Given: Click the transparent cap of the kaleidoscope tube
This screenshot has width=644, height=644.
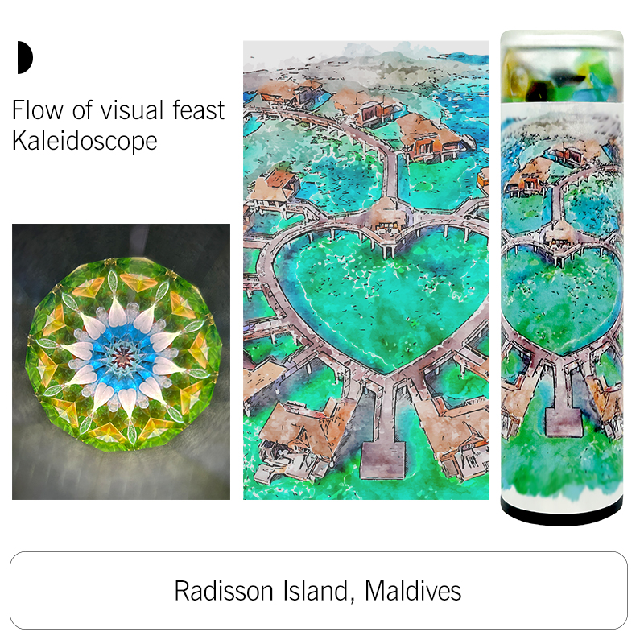Looking at the screenshot, I should coord(562,67).
